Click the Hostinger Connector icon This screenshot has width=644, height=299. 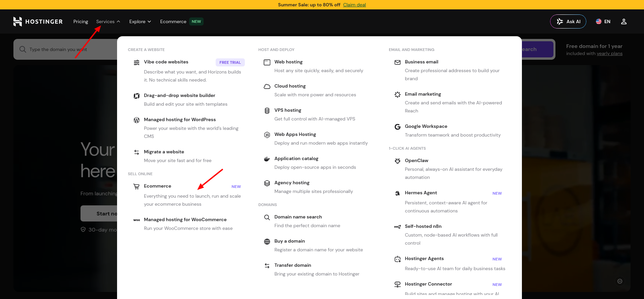click(x=397, y=285)
